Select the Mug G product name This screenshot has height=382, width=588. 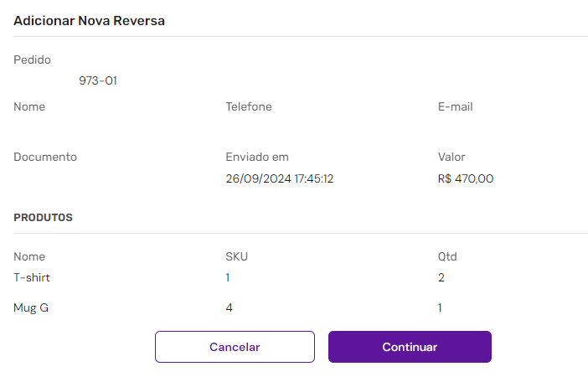click(31, 308)
